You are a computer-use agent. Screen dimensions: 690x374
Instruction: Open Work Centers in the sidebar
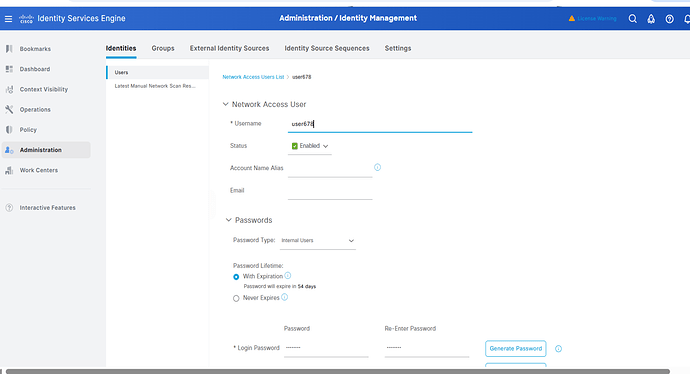pos(39,170)
